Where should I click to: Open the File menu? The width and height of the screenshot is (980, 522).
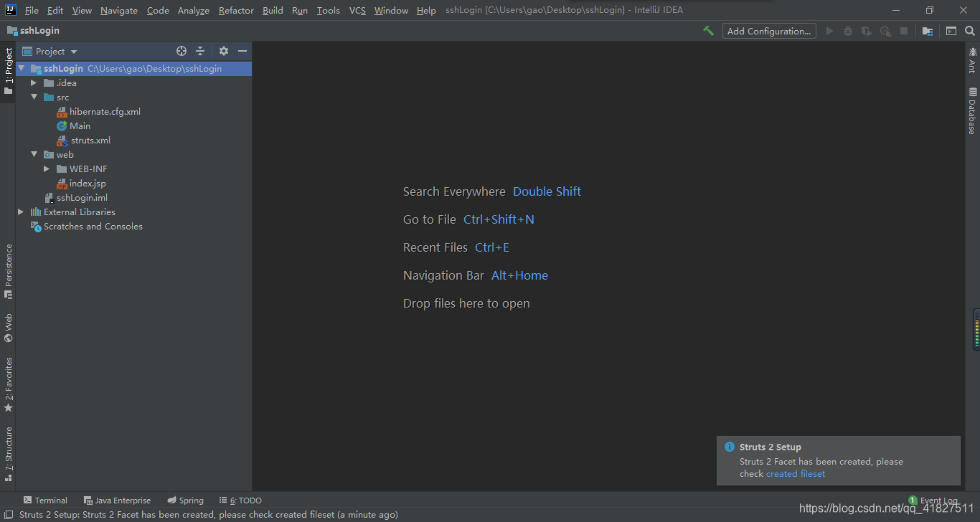tap(32, 10)
